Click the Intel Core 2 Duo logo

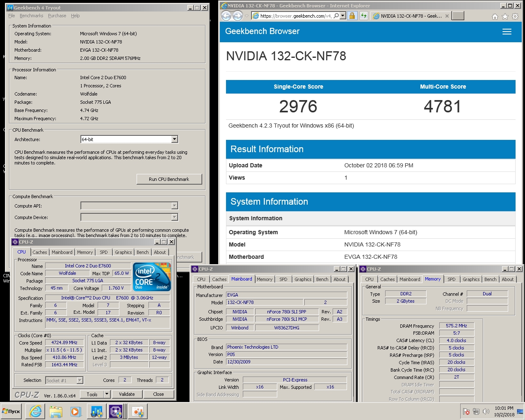pyautogui.click(x=152, y=277)
